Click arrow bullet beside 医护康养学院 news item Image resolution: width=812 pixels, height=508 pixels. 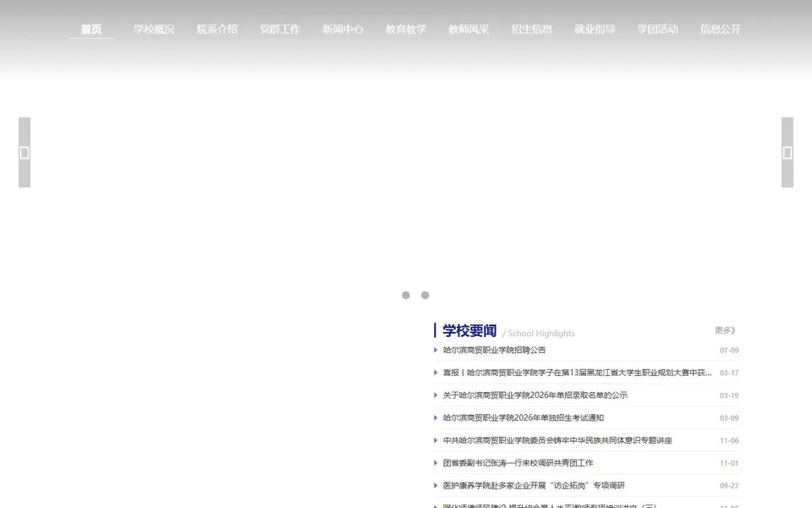pyautogui.click(x=436, y=485)
